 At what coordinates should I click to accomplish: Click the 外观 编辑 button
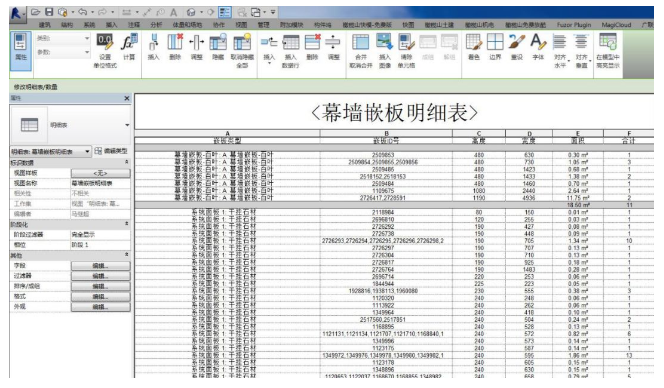pos(100,307)
